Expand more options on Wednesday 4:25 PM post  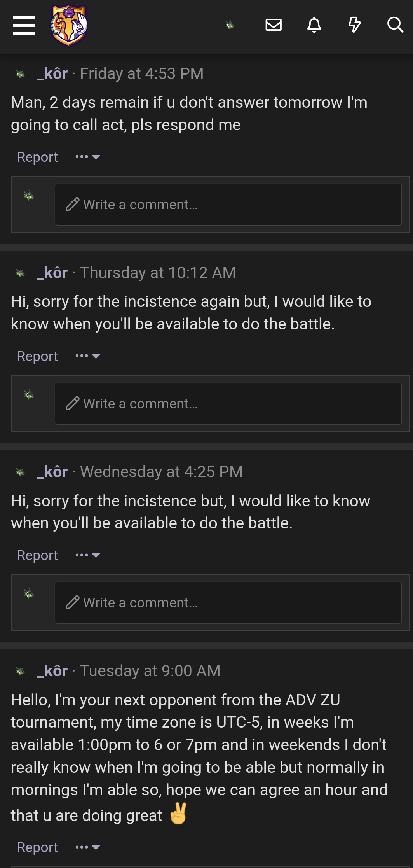[x=88, y=555]
